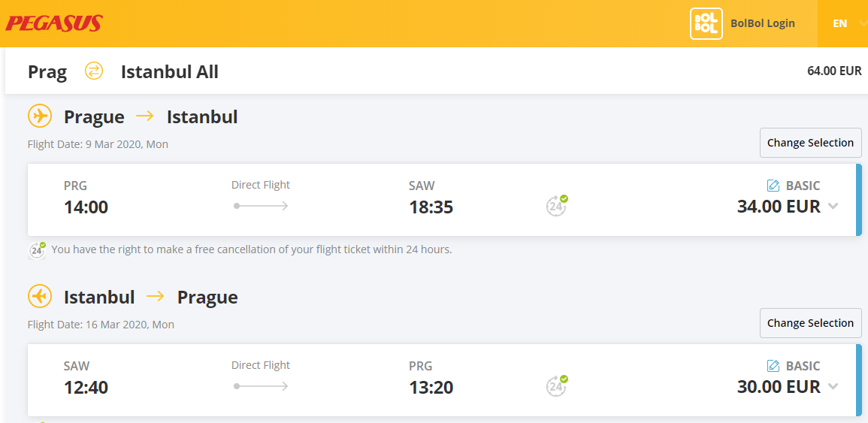Click the Pegasus logo
Image resolution: width=868 pixels, height=423 pixels.
click(53, 23)
